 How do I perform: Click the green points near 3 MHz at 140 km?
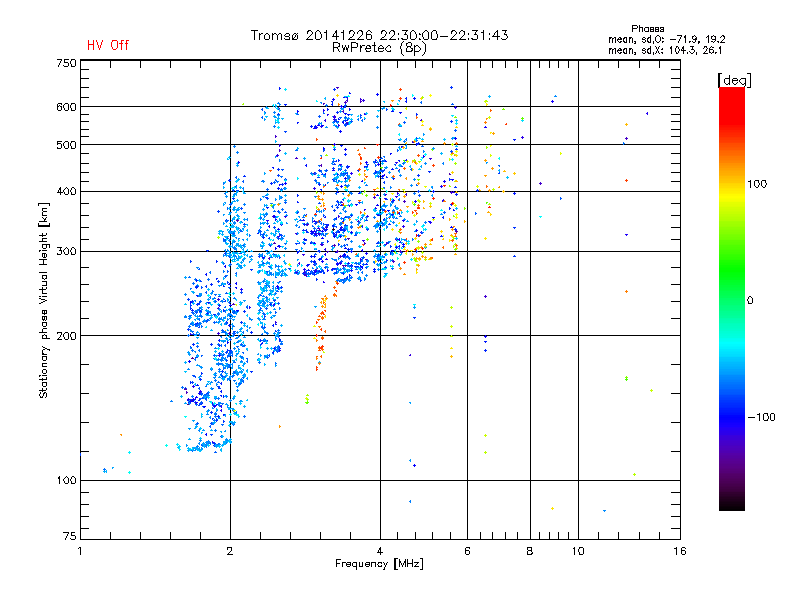click(x=307, y=398)
